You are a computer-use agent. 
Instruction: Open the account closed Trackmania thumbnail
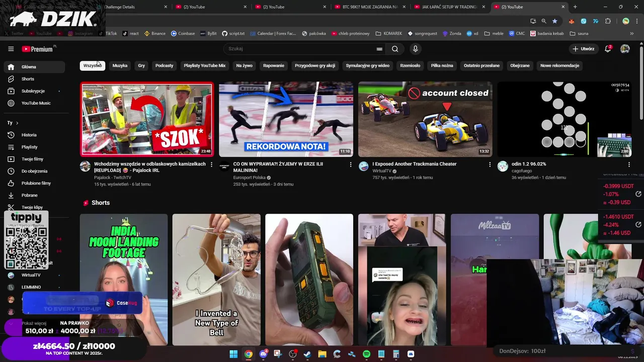(425, 119)
